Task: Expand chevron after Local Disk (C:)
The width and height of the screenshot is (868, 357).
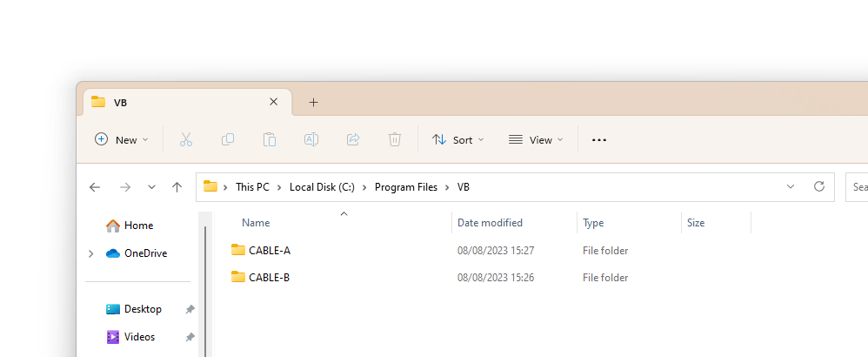Action: (364, 187)
